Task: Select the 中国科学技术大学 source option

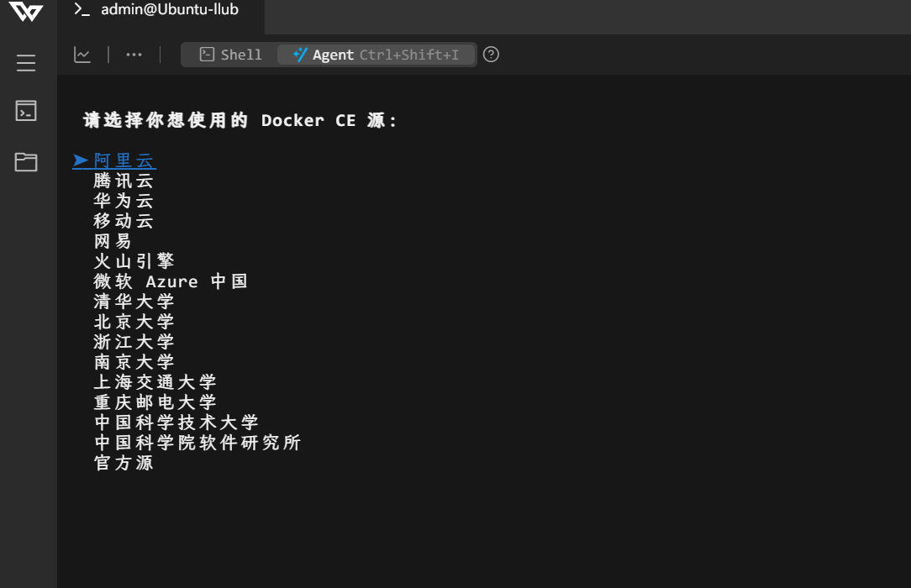Action: pos(176,422)
